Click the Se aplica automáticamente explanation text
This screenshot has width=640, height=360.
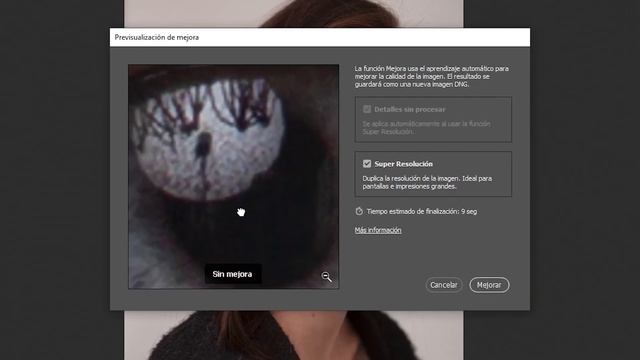click(427, 128)
